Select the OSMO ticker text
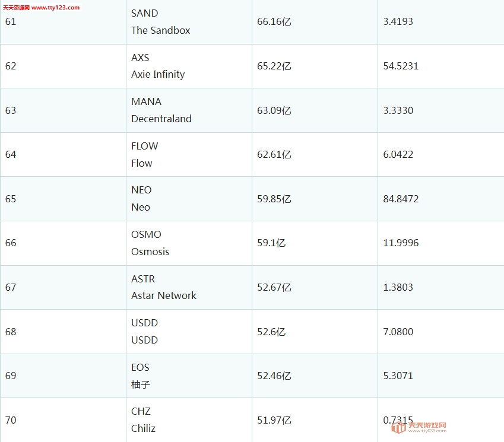The width and height of the screenshot is (504, 442). (146, 234)
